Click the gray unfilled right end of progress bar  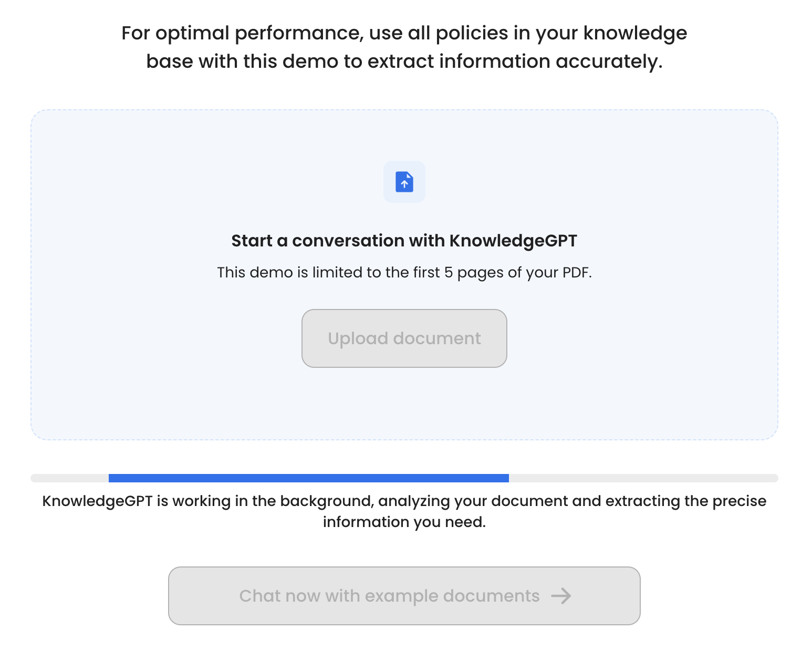[643, 478]
